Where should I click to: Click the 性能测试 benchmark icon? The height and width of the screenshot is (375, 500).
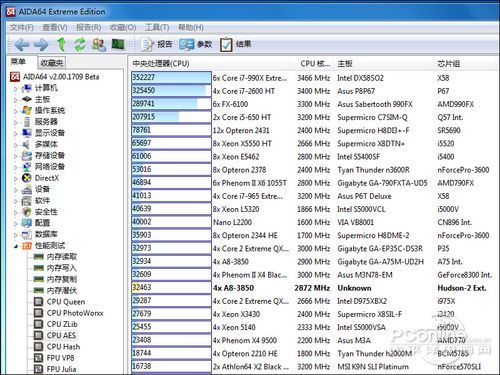(x=27, y=246)
